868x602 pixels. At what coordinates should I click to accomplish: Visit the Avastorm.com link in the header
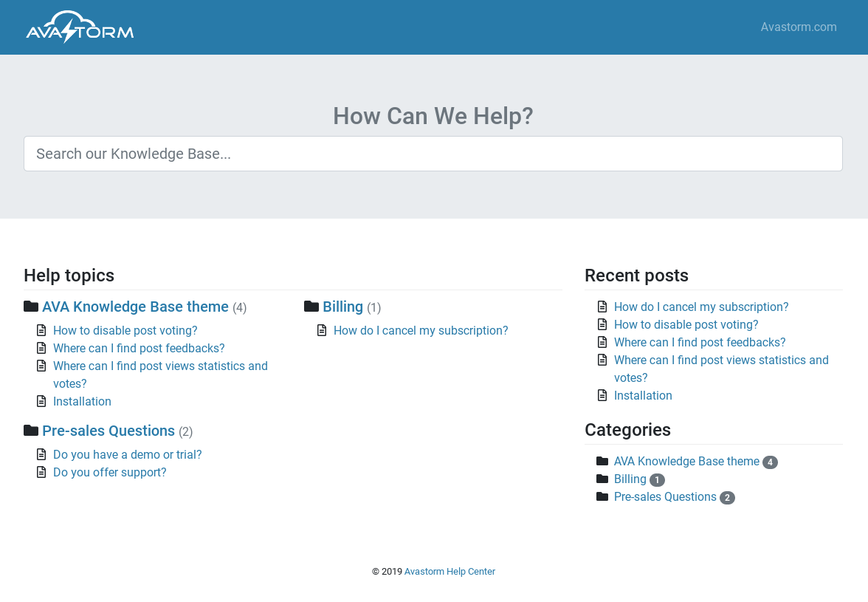(x=799, y=27)
